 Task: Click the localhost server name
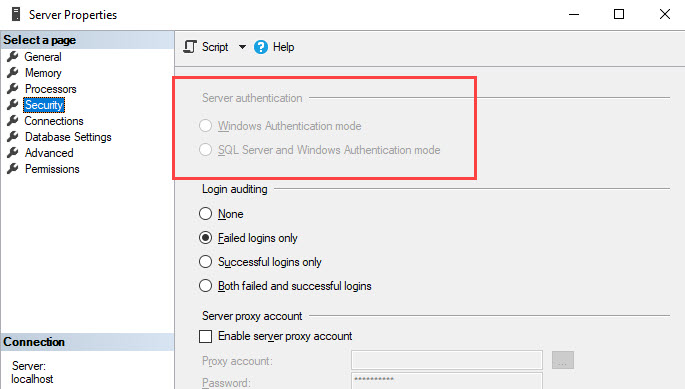(x=32, y=379)
